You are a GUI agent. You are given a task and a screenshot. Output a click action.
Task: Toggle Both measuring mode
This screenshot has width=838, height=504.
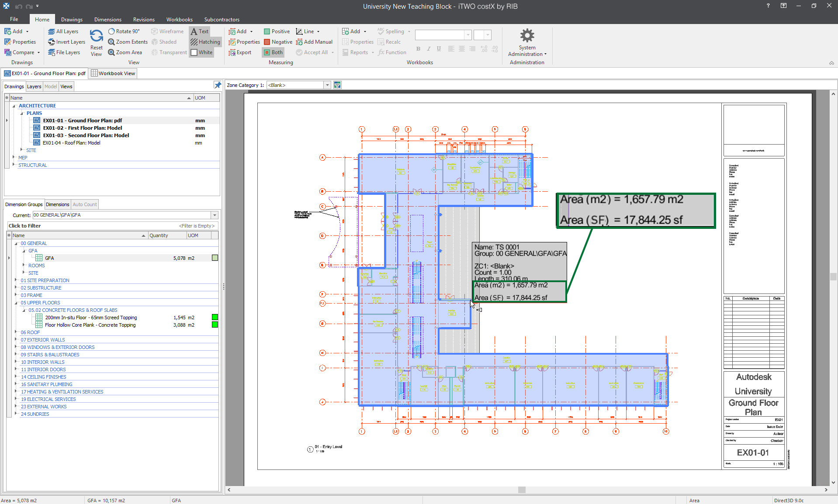click(x=273, y=52)
